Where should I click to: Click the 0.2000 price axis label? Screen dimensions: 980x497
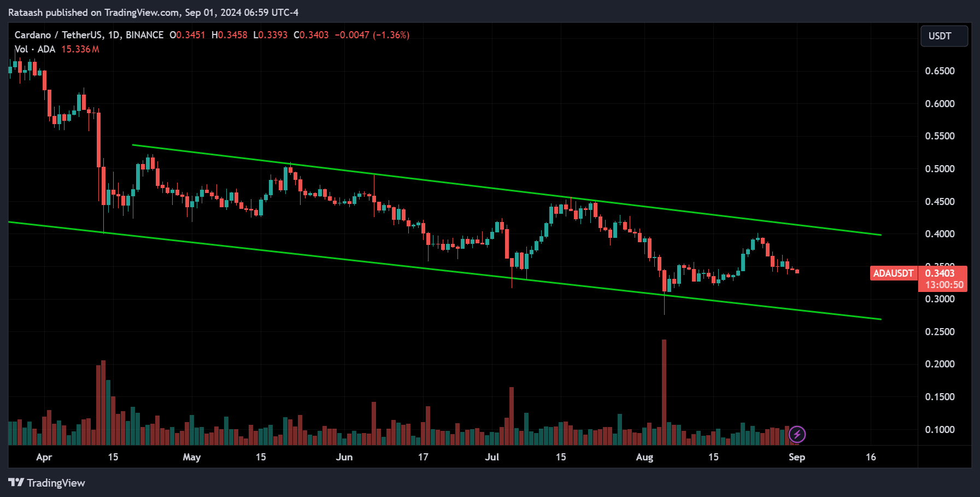pos(940,364)
